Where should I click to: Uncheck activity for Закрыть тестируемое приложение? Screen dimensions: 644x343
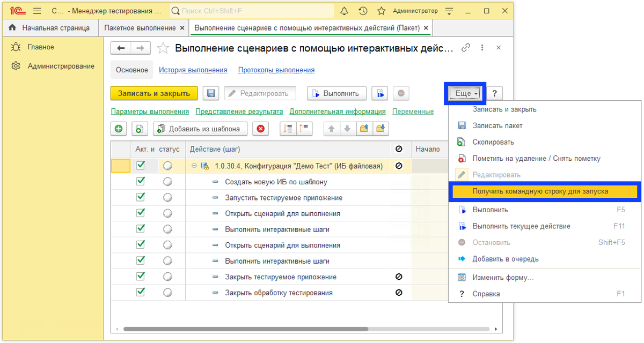point(141,277)
